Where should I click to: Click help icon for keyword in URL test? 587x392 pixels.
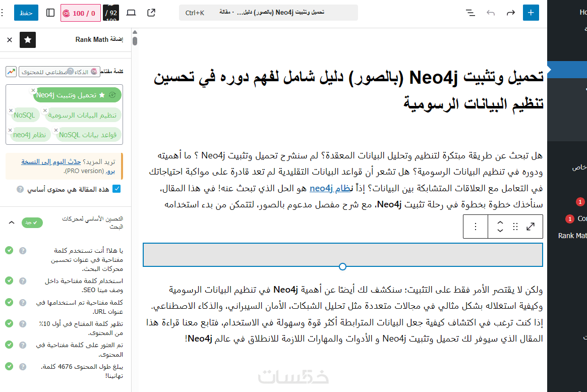point(23,303)
